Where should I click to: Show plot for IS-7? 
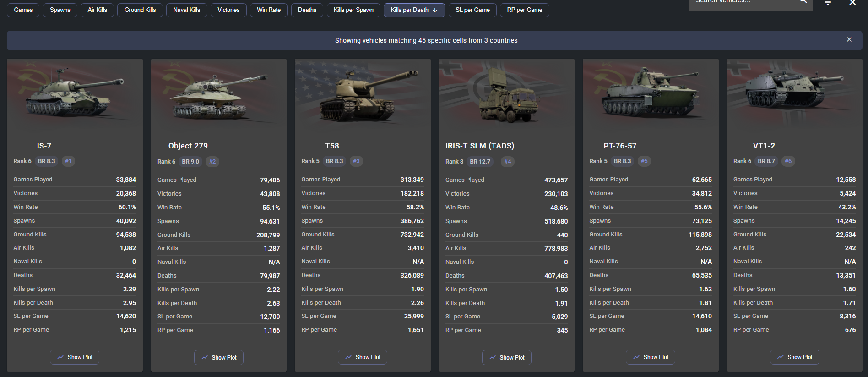point(75,357)
